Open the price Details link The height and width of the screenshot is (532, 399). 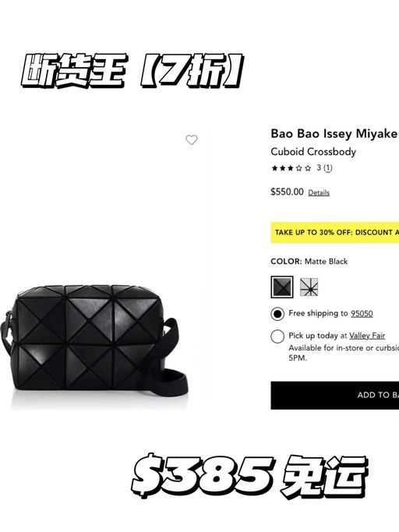pyautogui.click(x=319, y=192)
